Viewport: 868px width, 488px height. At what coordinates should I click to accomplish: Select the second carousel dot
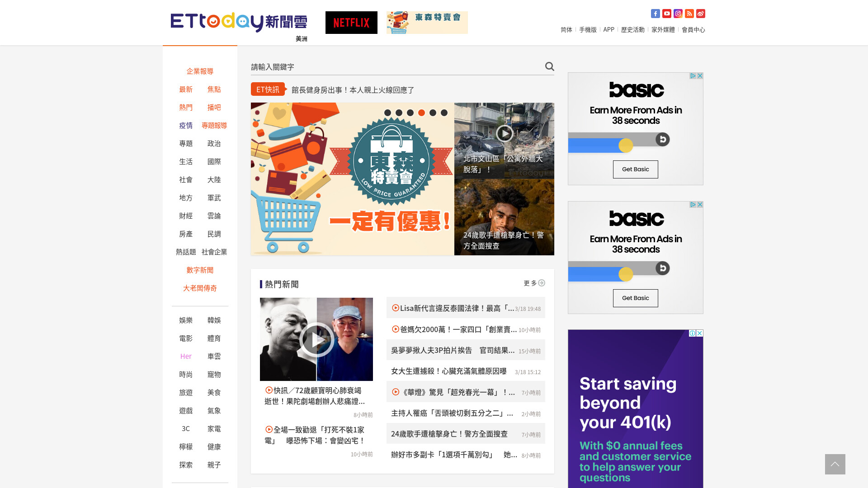[x=399, y=113]
